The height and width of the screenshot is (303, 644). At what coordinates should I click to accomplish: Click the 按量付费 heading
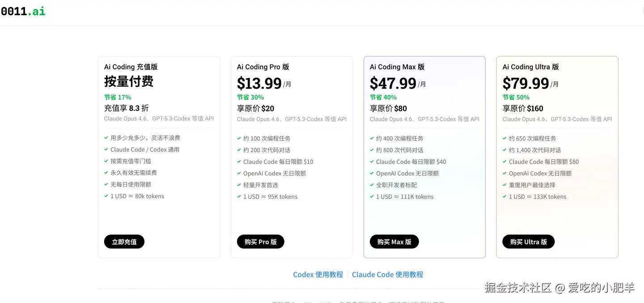[129, 81]
